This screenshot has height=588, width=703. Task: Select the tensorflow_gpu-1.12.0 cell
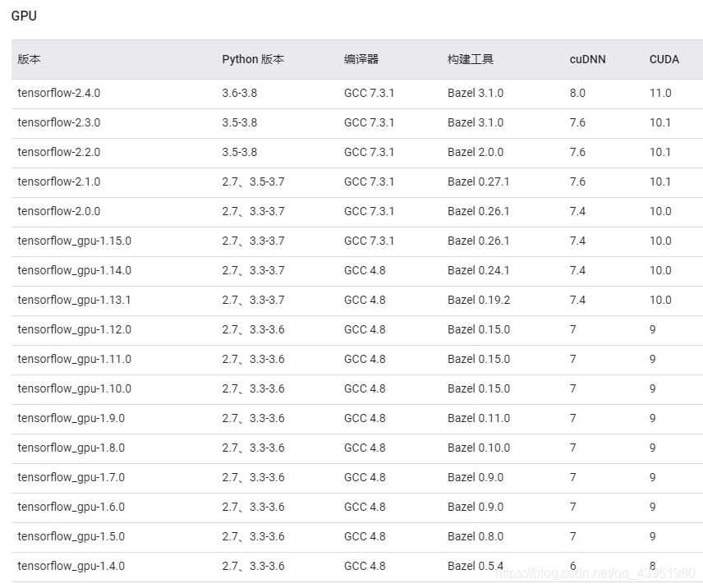pos(75,330)
